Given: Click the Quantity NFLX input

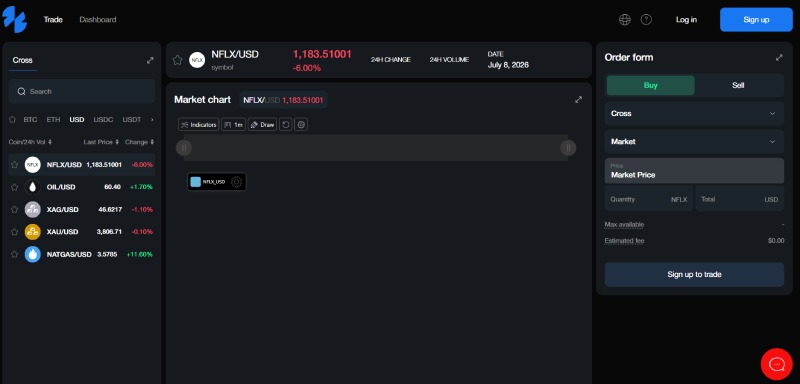Looking at the screenshot, I should (648, 199).
